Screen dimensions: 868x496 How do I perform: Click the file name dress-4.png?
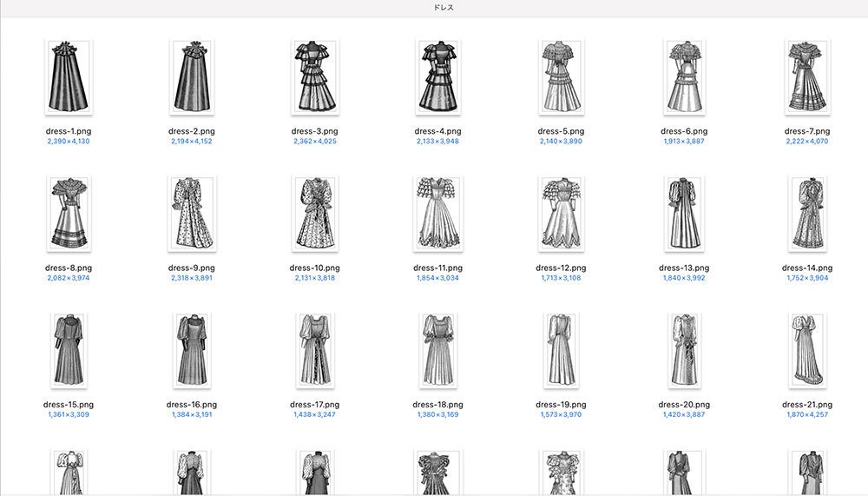coord(437,131)
